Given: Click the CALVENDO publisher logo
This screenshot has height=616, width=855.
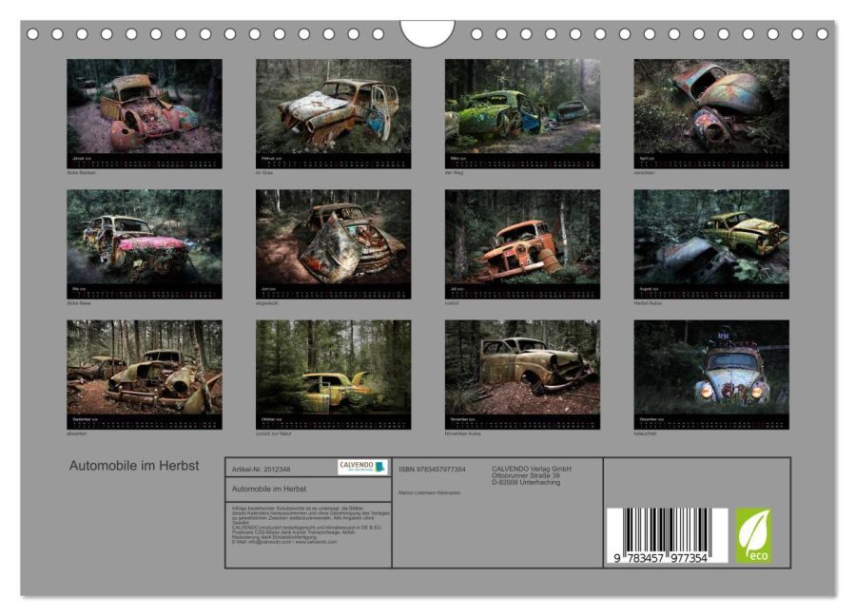Looking at the screenshot, I should [x=362, y=467].
